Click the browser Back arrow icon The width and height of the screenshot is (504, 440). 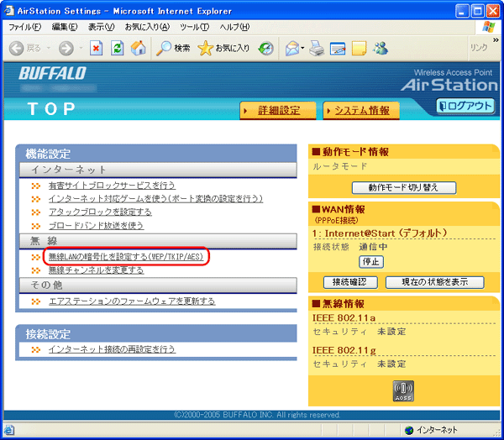tap(16, 49)
